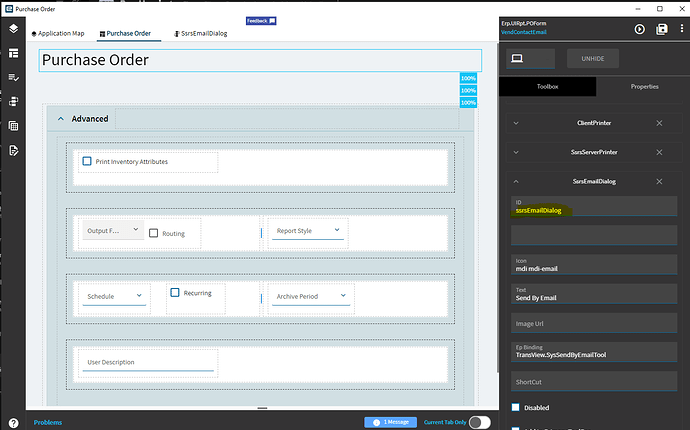Open the help question mark icon
This screenshot has height=430, width=690.
tap(14, 423)
